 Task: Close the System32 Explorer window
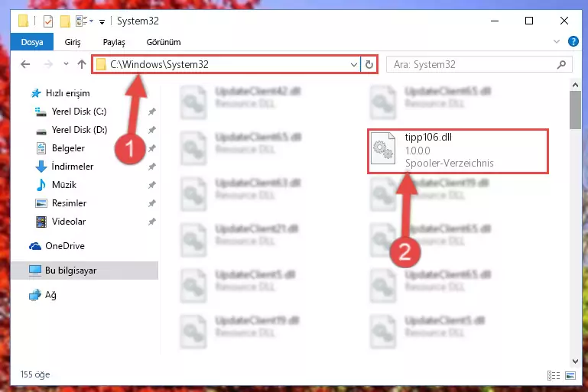pyautogui.click(x=564, y=21)
